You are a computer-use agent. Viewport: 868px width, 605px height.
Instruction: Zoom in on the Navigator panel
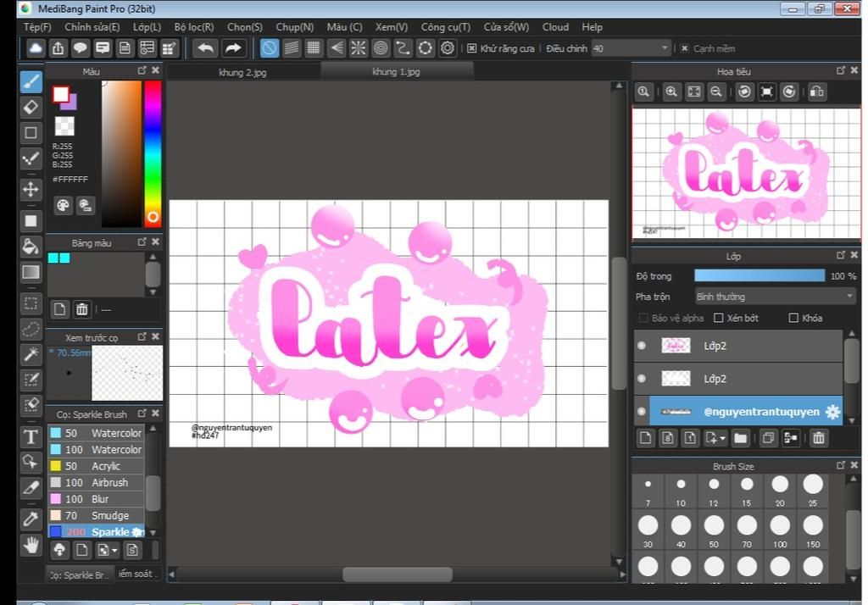tap(671, 92)
